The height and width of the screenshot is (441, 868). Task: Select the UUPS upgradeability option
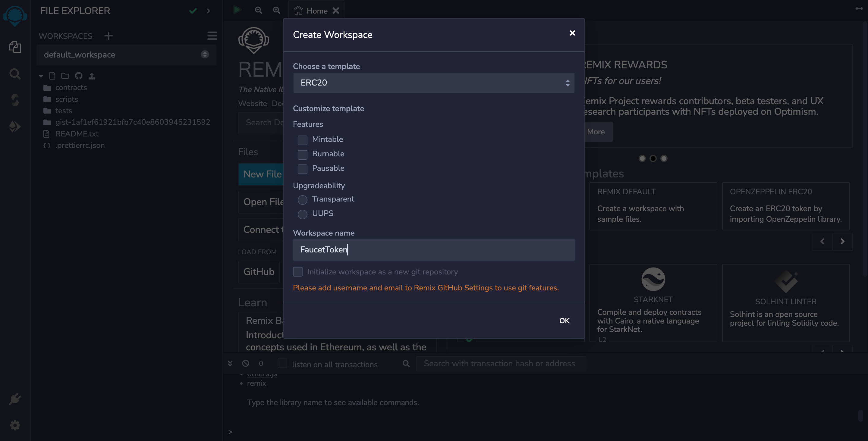click(302, 214)
